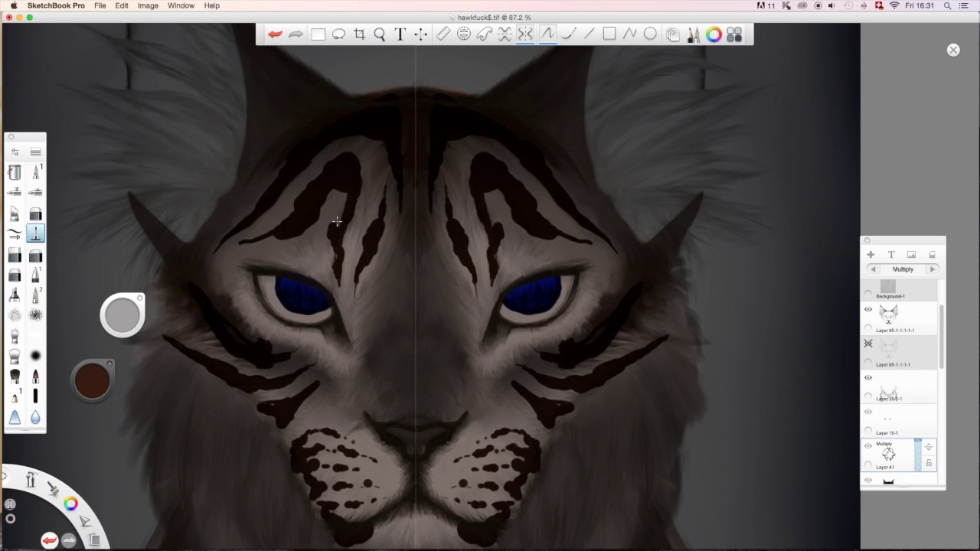Toggle the active vertical symmetry tool
Image resolution: width=980 pixels, height=551 pixels.
pyautogui.click(x=525, y=34)
